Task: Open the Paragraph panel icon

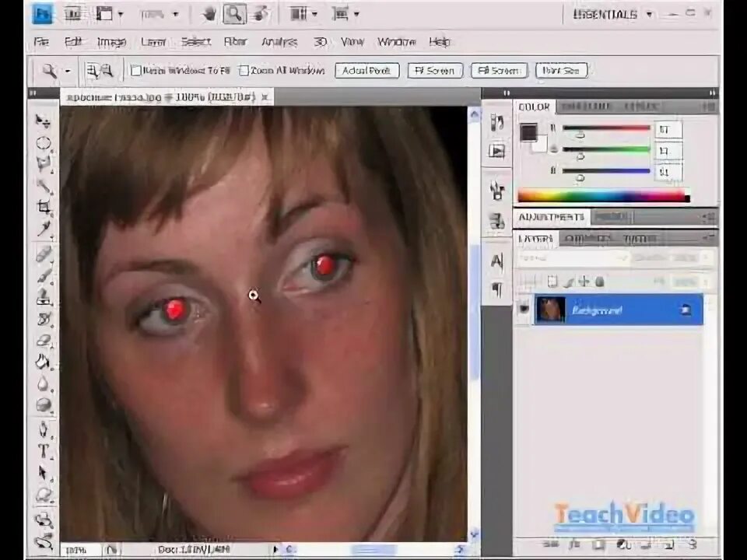Action: 496,289
